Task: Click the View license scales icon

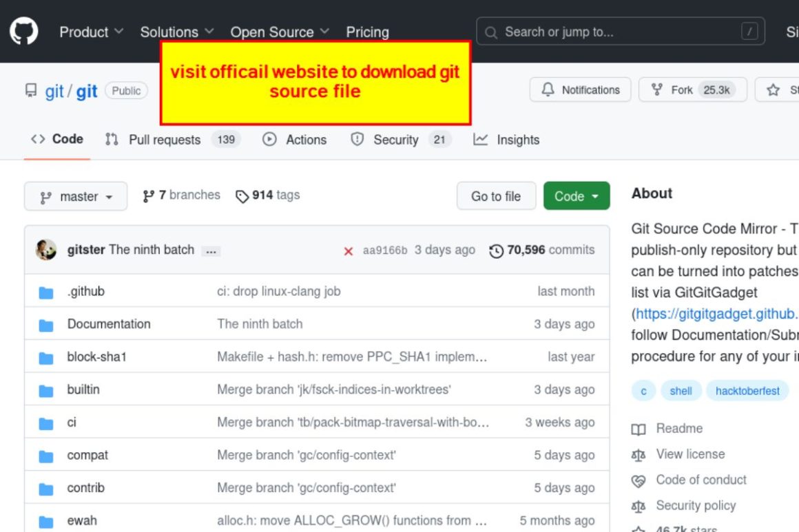Action: click(x=639, y=454)
